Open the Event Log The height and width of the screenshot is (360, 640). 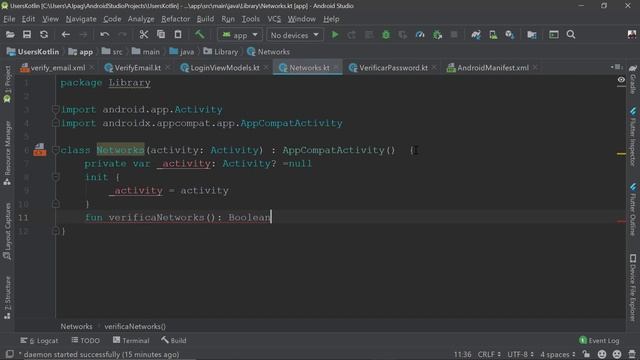tap(599, 340)
